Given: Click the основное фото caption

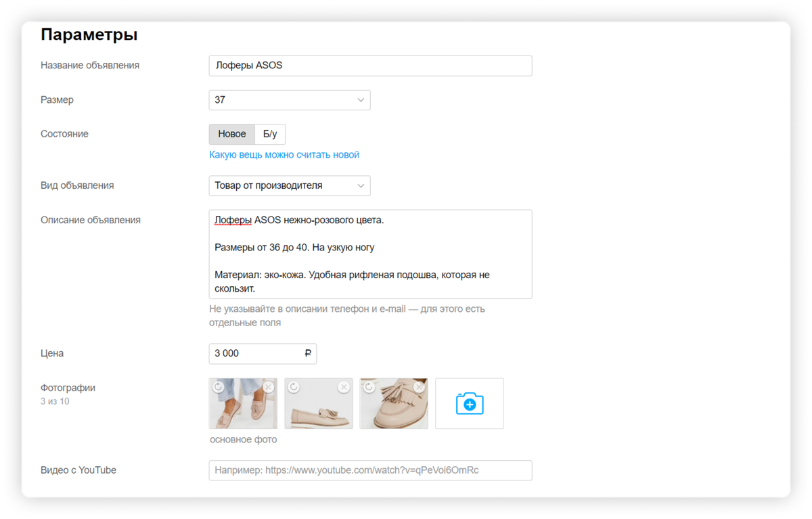Looking at the screenshot, I should (244, 439).
